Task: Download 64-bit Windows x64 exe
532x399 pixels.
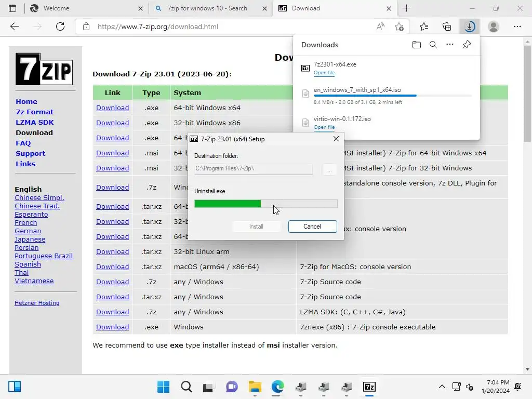Action: point(112,108)
